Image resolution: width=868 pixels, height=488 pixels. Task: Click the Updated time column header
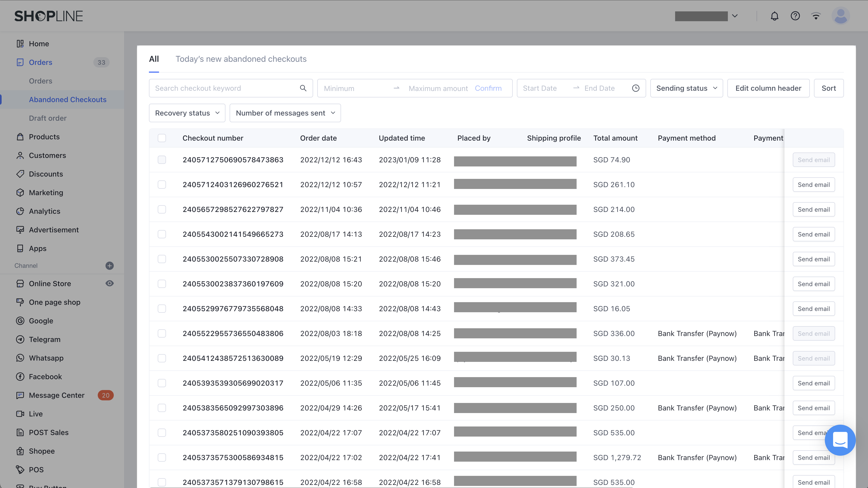point(402,138)
